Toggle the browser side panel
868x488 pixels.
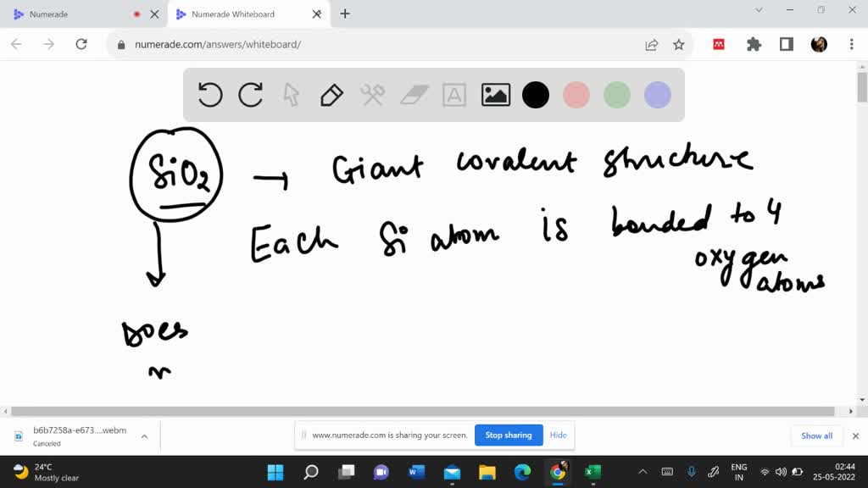coord(787,44)
